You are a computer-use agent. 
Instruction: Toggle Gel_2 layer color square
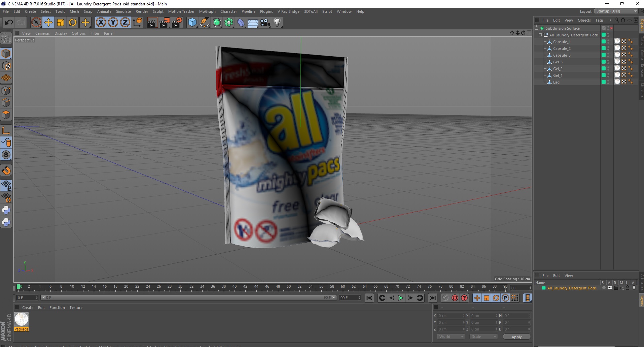click(604, 69)
